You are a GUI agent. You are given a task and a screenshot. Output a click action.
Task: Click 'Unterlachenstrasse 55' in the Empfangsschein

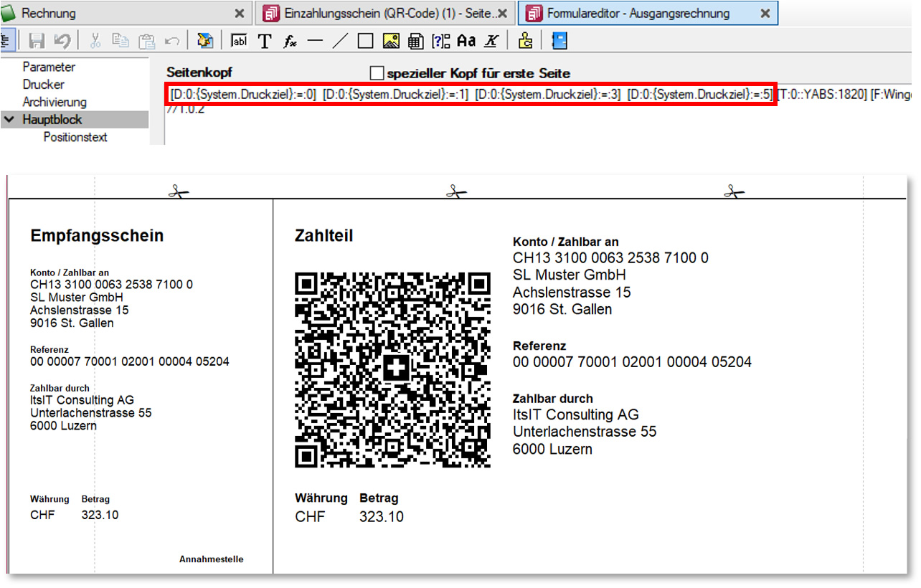[91, 413]
